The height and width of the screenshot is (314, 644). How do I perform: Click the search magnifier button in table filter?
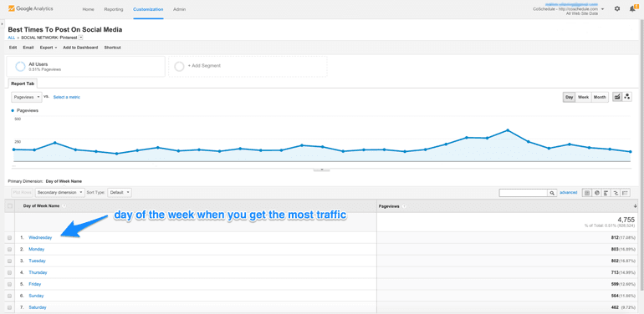coord(552,193)
